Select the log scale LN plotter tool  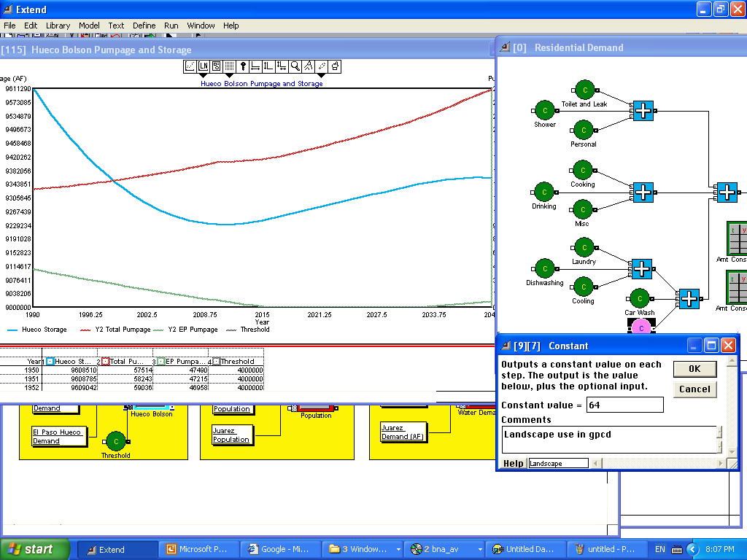coord(204,66)
